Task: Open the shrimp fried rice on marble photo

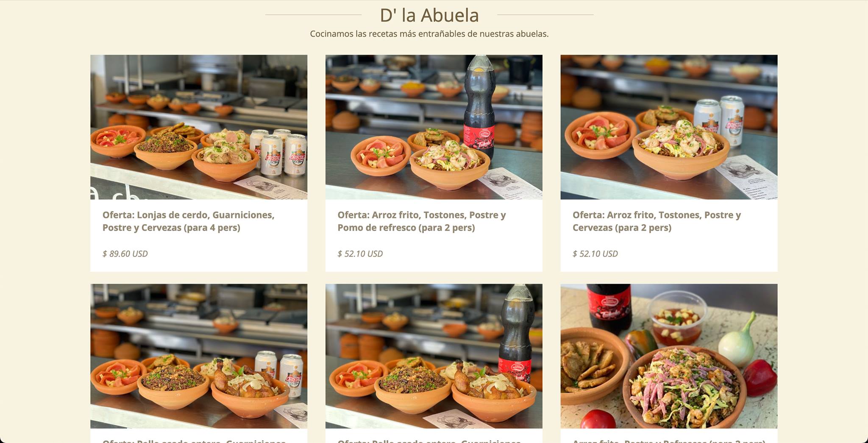Action: [x=669, y=356]
